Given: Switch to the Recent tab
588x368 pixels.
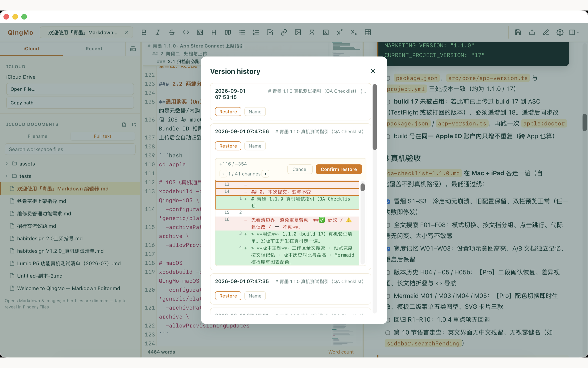Looking at the screenshot, I should [94, 49].
